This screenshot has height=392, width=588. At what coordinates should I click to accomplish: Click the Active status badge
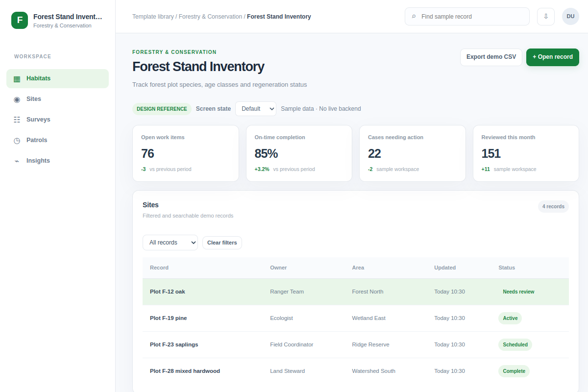[x=510, y=318]
